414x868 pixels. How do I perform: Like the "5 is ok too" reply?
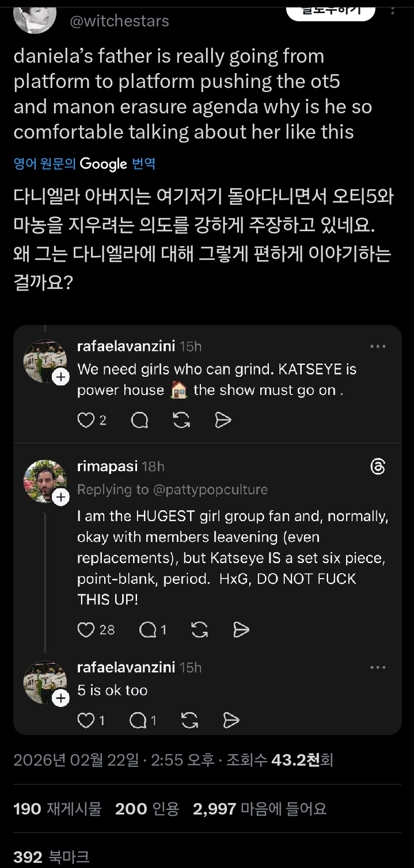[86, 720]
